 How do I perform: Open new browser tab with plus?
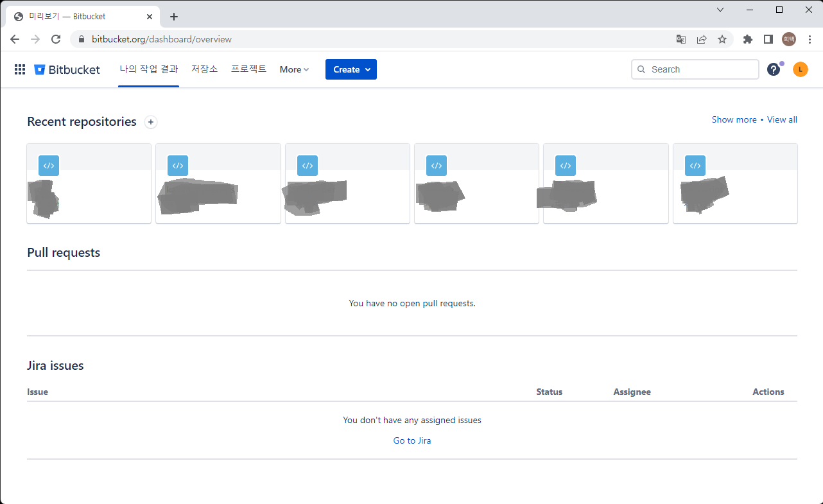(x=174, y=17)
